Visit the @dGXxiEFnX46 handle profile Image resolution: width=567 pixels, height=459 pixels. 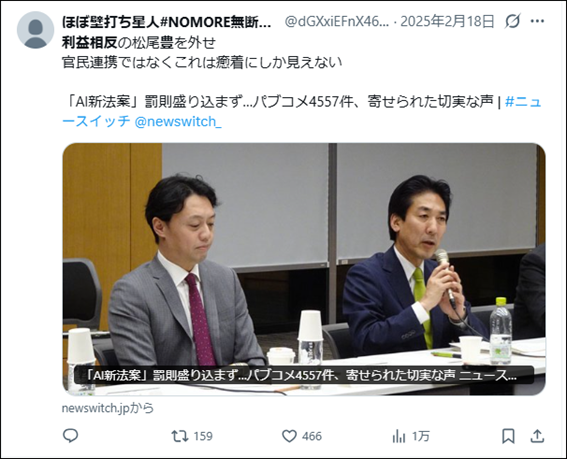pos(337,22)
